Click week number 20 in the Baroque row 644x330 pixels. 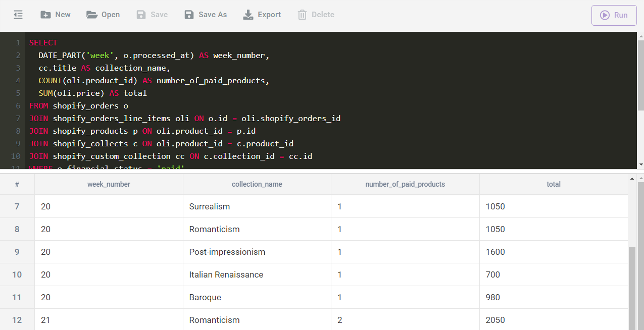point(45,297)
